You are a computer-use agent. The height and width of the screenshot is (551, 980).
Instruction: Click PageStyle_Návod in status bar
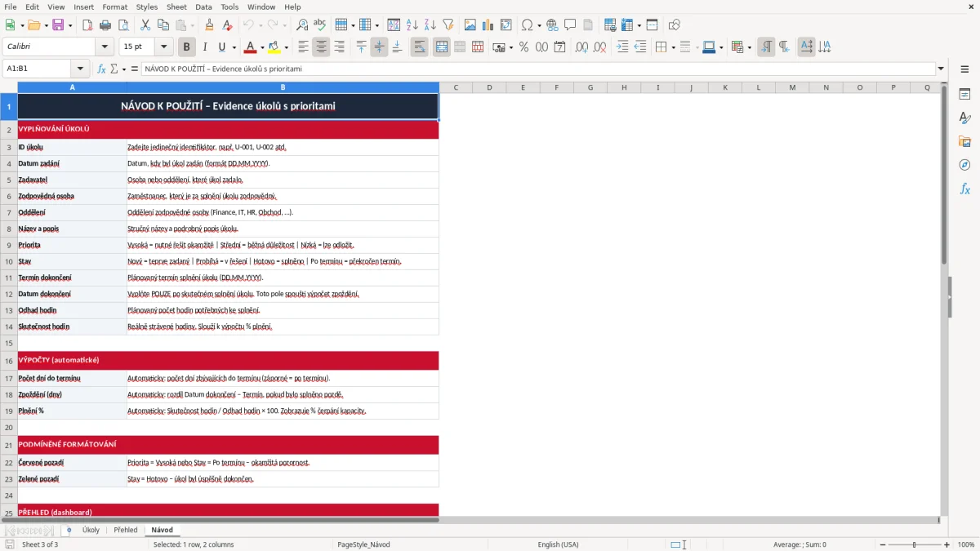(363, 544)
